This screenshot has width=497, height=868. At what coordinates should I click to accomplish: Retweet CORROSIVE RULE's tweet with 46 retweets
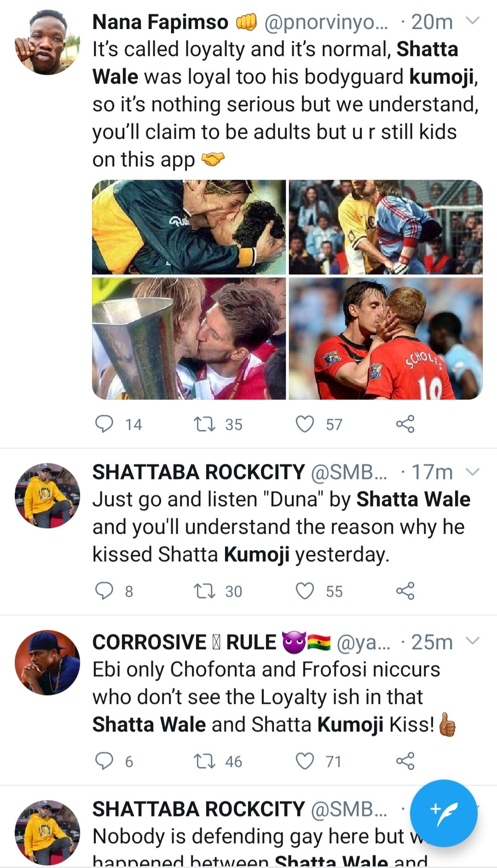click(204, 761)
